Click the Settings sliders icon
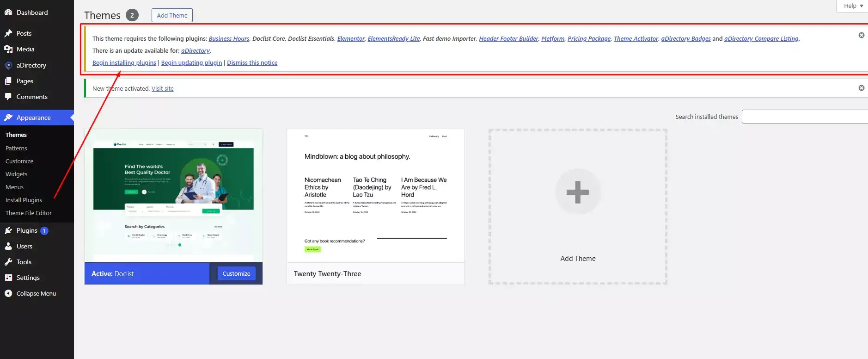Viewport: 868px width, 359px height. [x=8, y=278]
